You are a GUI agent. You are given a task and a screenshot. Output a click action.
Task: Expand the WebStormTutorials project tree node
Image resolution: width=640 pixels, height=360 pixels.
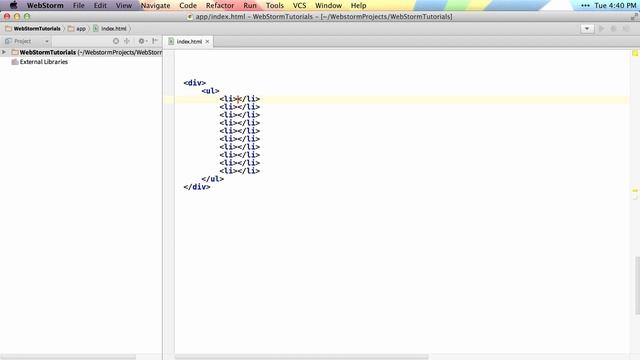pos(4,52)
